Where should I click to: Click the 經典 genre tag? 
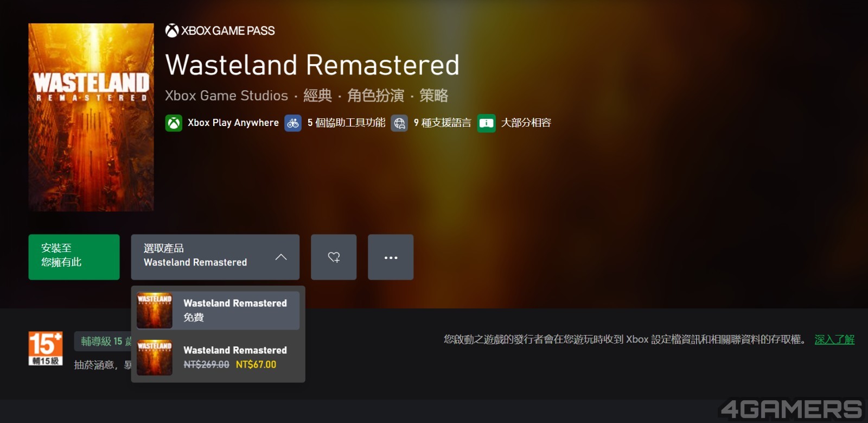click(x=317, y=96)
